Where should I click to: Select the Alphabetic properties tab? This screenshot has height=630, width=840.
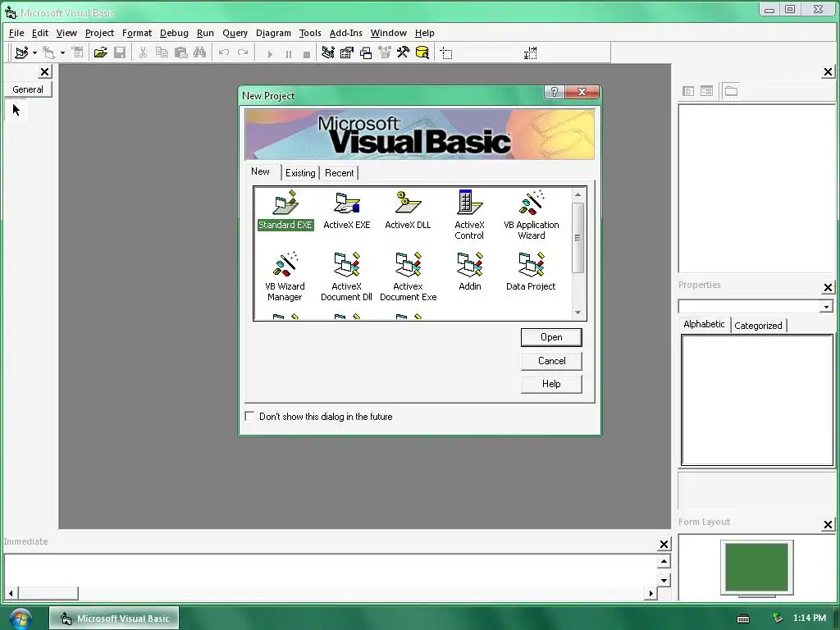coord(704,324)
